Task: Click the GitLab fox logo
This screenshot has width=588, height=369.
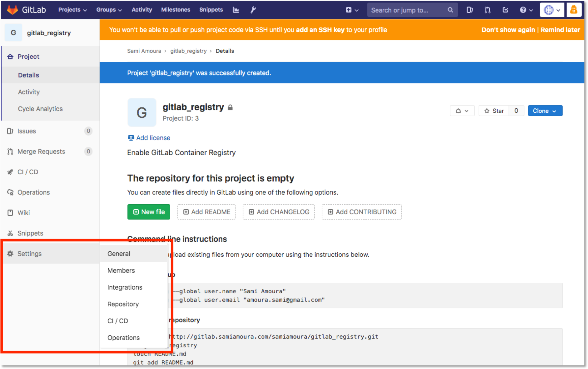Action: (12, 10)
